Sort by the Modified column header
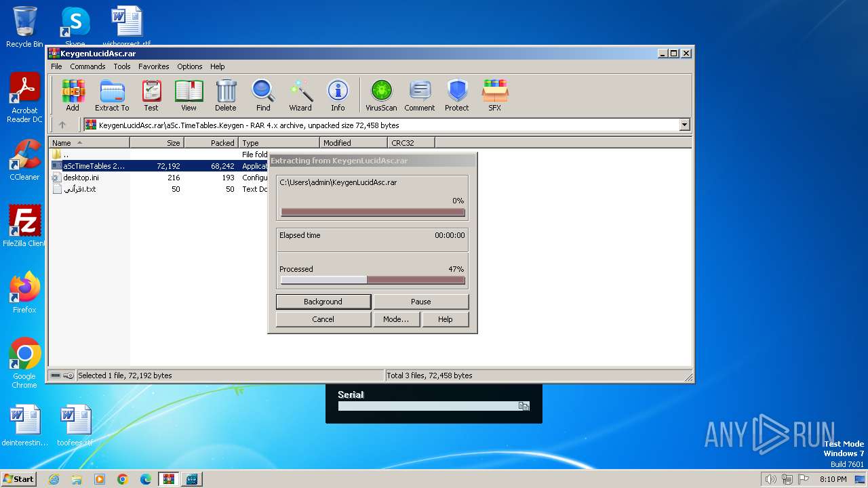This screenshot has height=488, width=868. [353, 142]
